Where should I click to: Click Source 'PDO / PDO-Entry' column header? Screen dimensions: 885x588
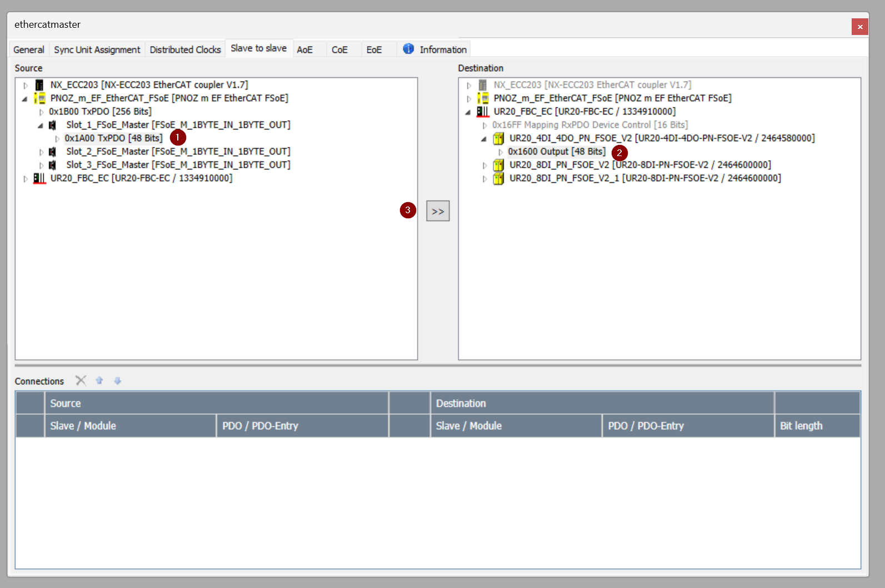click(x=302, y=426)
